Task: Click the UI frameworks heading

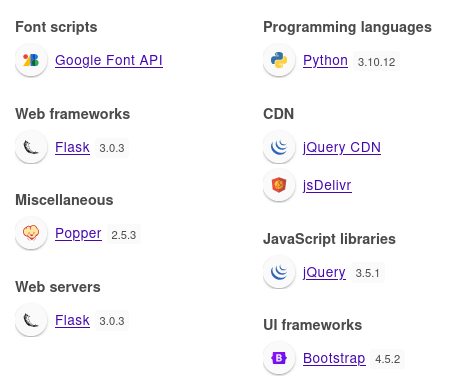Action: pos(312,325)
